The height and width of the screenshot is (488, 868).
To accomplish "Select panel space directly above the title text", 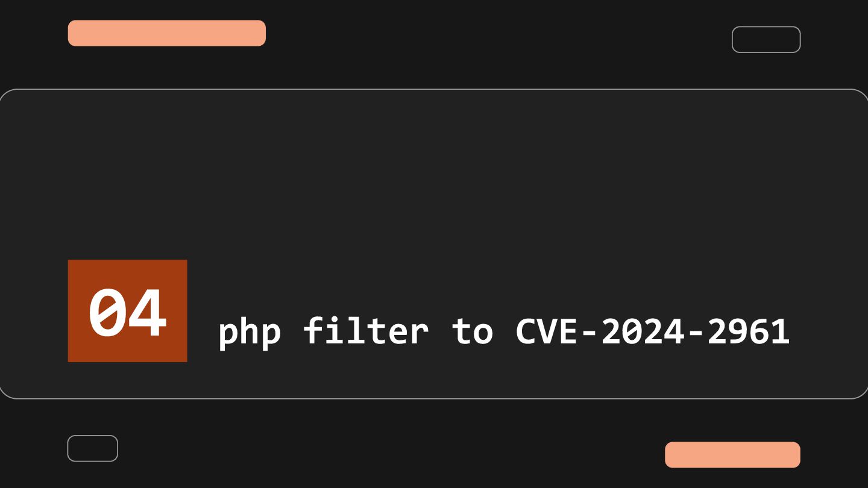I will [503, 283].
